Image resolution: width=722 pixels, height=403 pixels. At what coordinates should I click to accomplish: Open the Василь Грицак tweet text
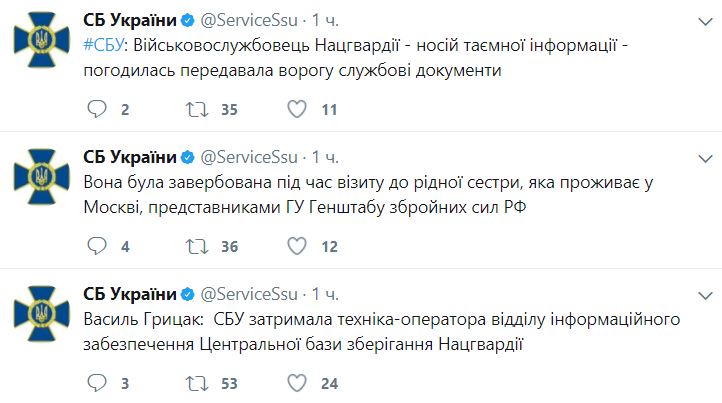tap(382, 332)
